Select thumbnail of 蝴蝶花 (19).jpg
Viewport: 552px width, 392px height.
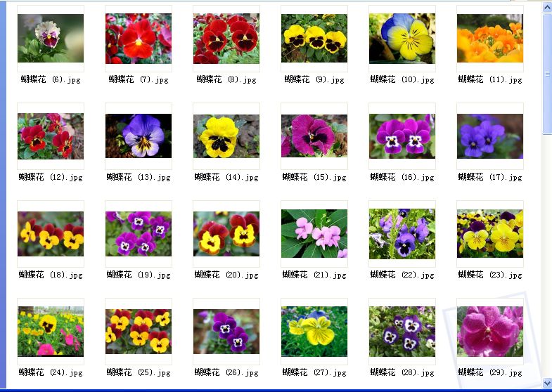[x=139, y=234]
